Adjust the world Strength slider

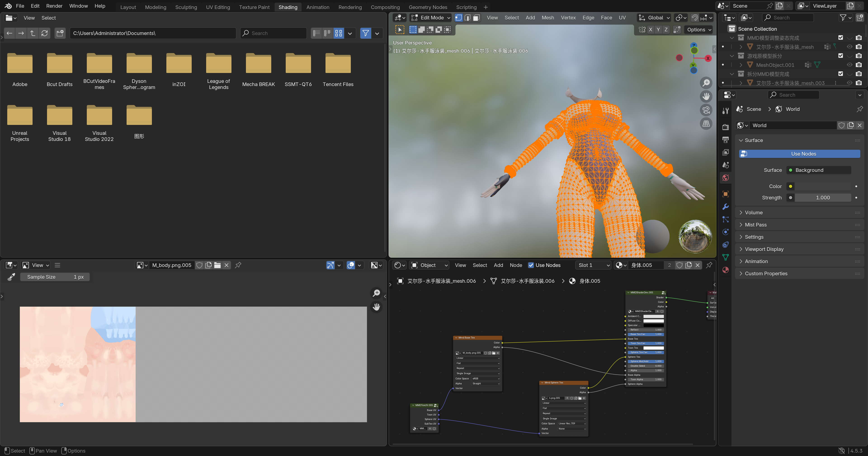pos(823,198)
